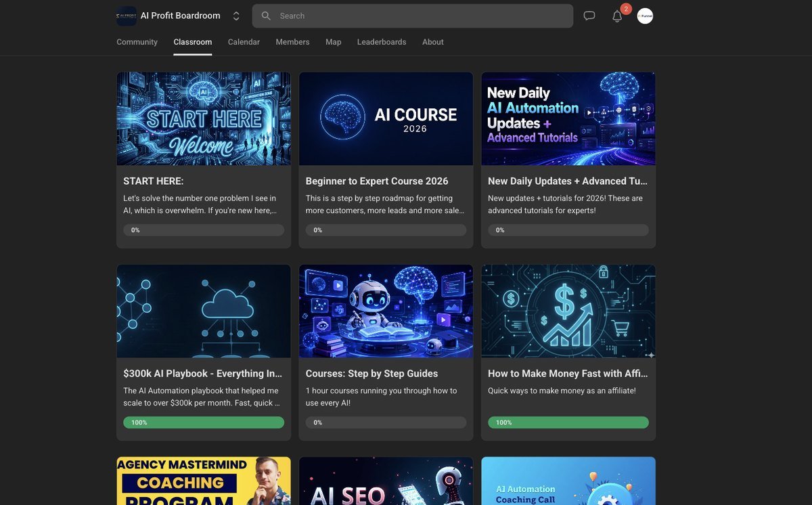Click the $300k AI Playbook title
The height and width of the screenshot is (505, 812).
[x=203, y=373]
